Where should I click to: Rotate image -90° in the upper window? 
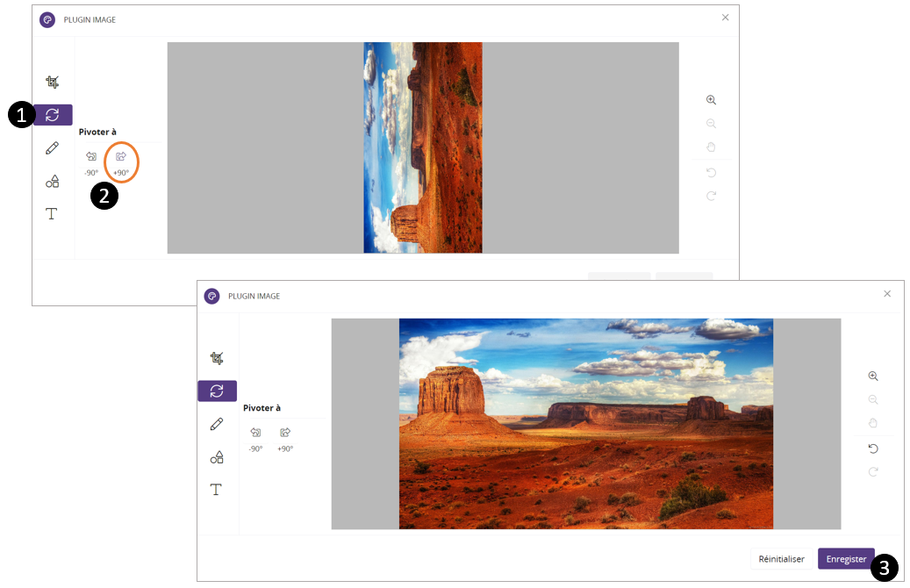pyautogui.click(x=91, y=157)
